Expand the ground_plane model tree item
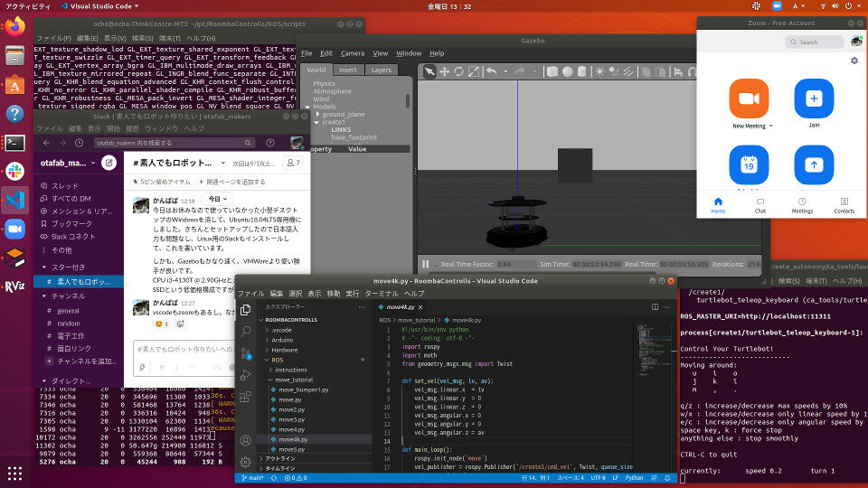The image size is (868, 488). pyautogui.click(x=317, y=115)
